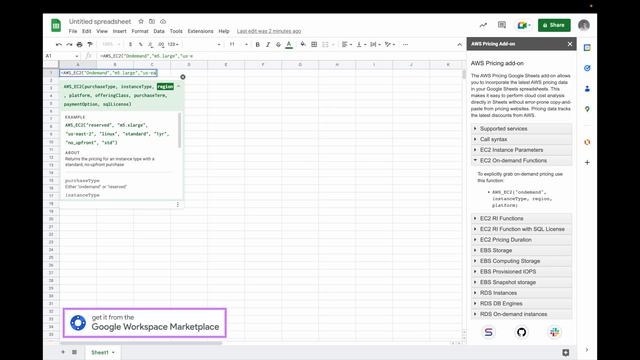The width and height of the screenshot is (640, 360).
Task: Open the Calendar side panel icon
Action: [587, 48]
